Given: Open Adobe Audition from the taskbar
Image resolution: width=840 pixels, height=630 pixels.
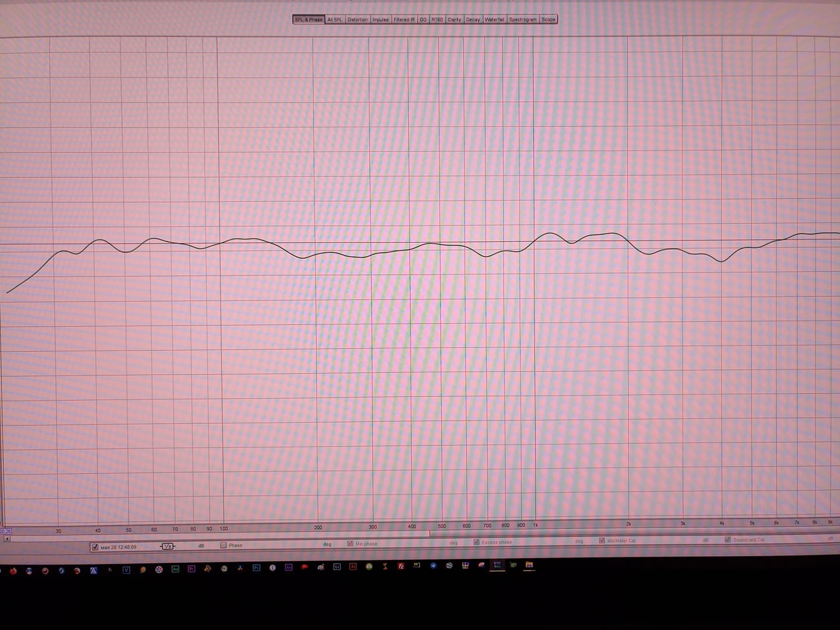Looking at the screenshot, I should (x=175, y=569).
